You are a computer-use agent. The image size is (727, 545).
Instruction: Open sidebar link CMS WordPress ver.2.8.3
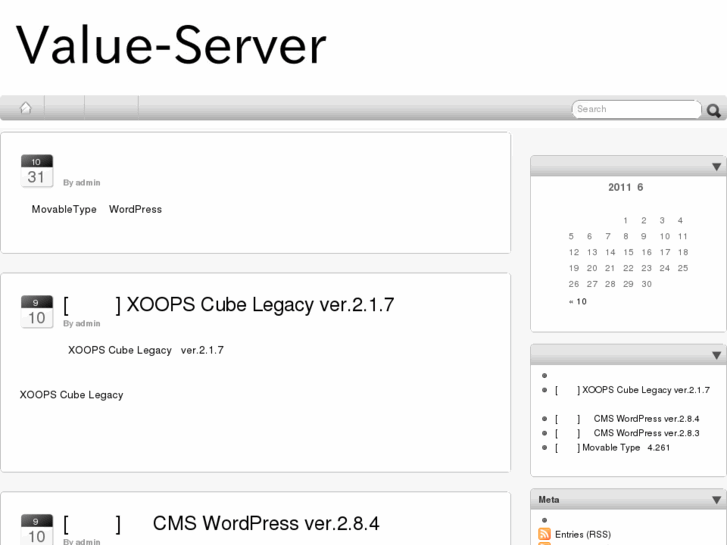[627, 433]
